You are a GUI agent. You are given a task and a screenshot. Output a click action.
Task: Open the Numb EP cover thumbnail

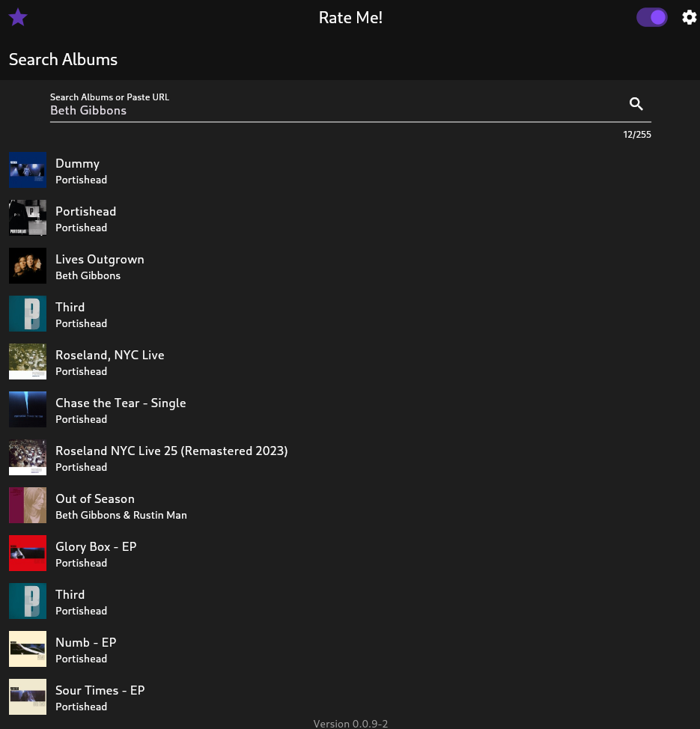[28, 649]
